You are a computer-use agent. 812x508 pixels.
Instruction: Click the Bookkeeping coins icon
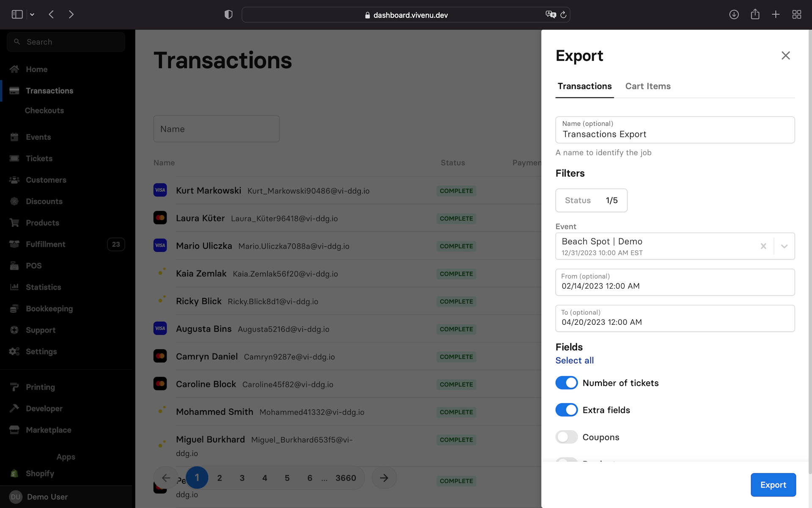(14, 309)
